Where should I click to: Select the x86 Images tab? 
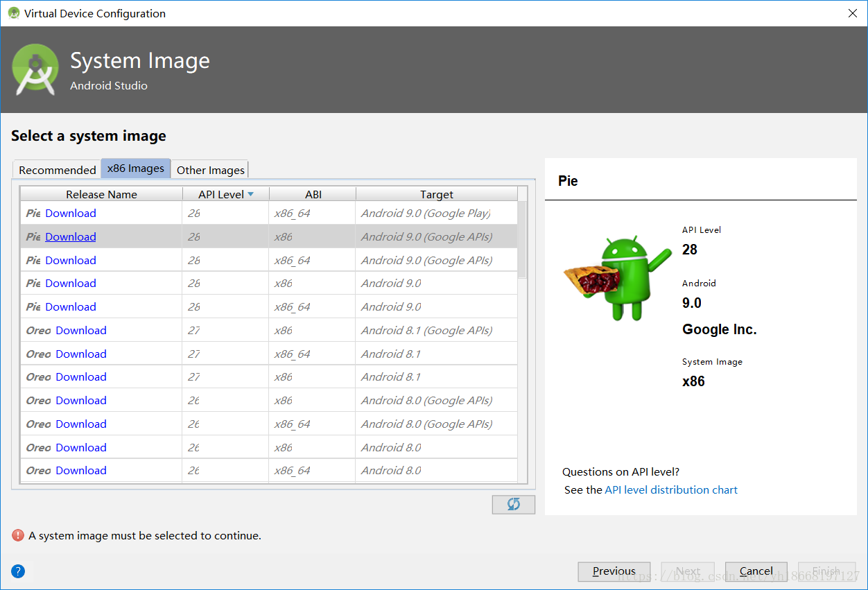tap(136, 168)
